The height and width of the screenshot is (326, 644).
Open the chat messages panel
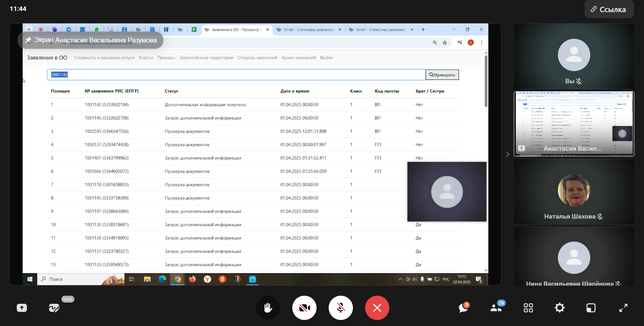pyautogui.click(x=463, y=308)
